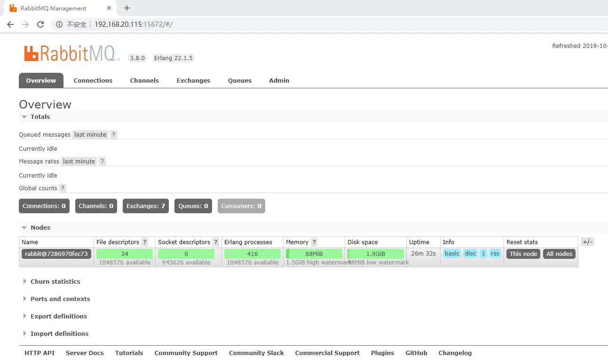Click the 1048576 available text under File descriptors
This screenshot has width=608, height=364.
coord(125,263)
